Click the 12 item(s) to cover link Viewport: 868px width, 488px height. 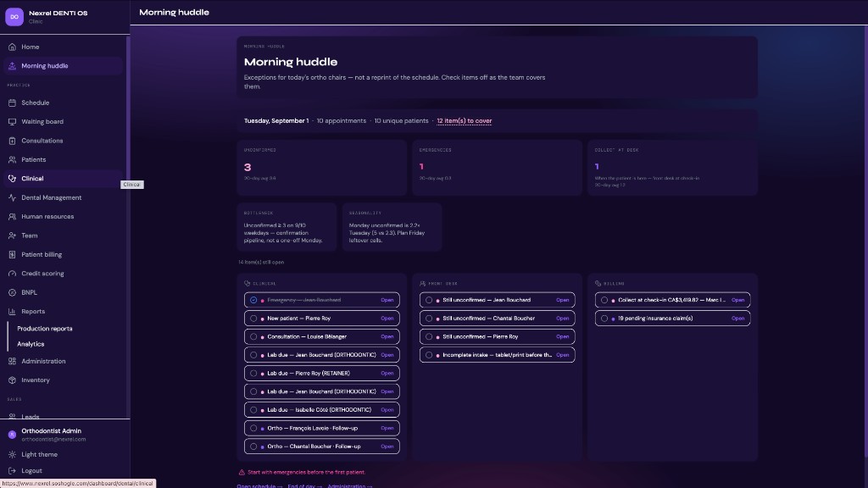[464, 120]
